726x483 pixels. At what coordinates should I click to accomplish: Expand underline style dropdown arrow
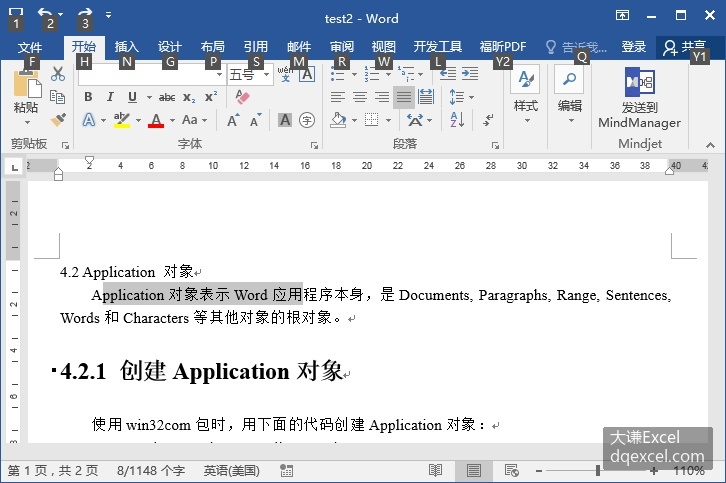pyautogui.click(x=149, y=97)
